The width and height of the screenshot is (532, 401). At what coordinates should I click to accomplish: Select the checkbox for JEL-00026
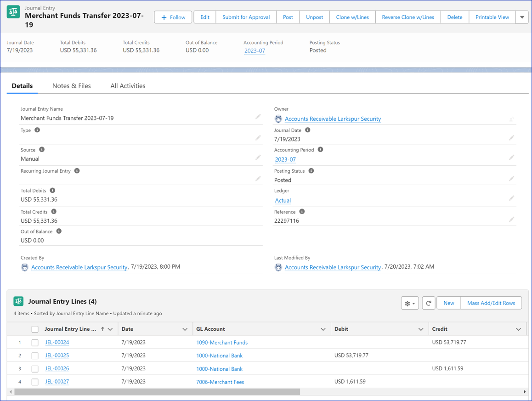(x=35, y=369)
